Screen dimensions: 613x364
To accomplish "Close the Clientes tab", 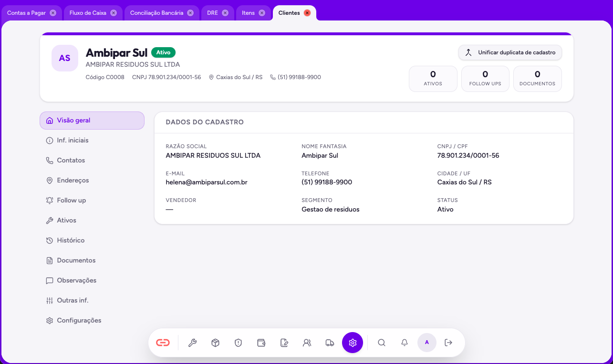I will tap(307, 13).
